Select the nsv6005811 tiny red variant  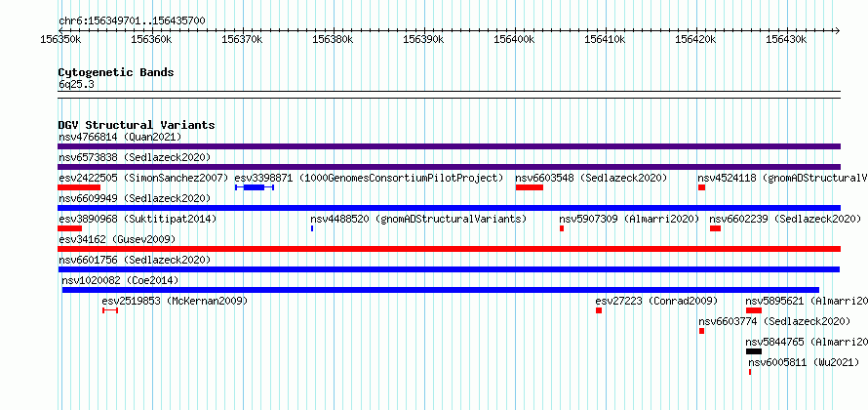point(750,372)
